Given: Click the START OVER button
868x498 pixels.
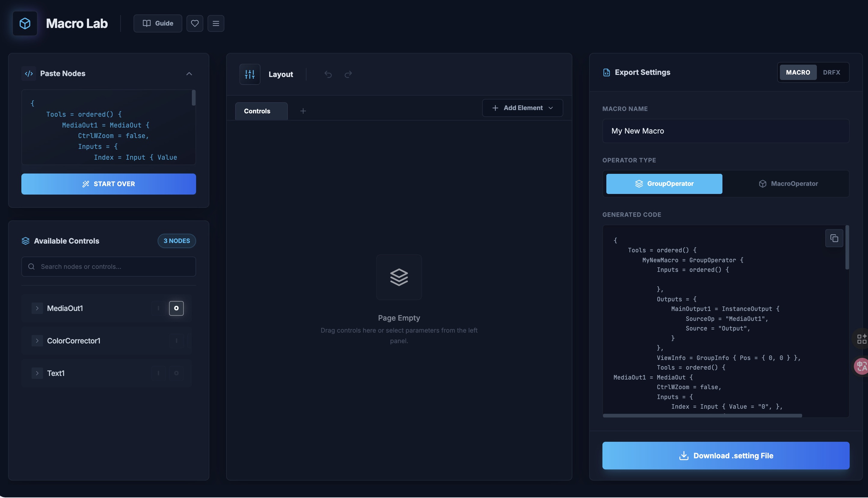Looking at the screenshot, I should [x=108, y=184].
